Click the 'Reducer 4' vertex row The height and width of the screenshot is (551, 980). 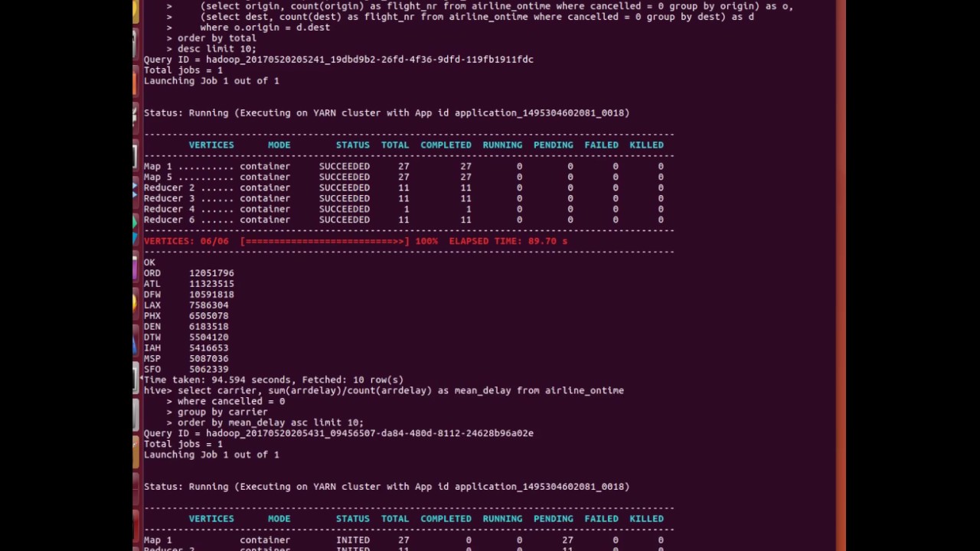(403, 209)
